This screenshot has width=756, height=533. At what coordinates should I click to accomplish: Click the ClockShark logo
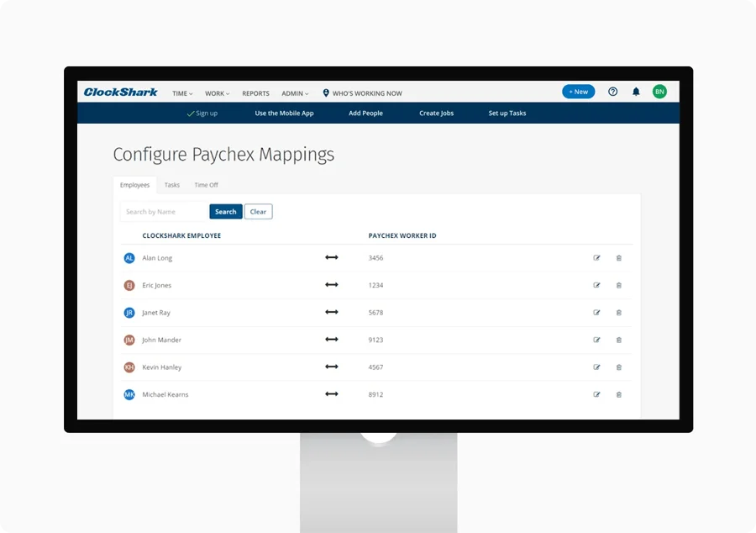tap(120, 92)
